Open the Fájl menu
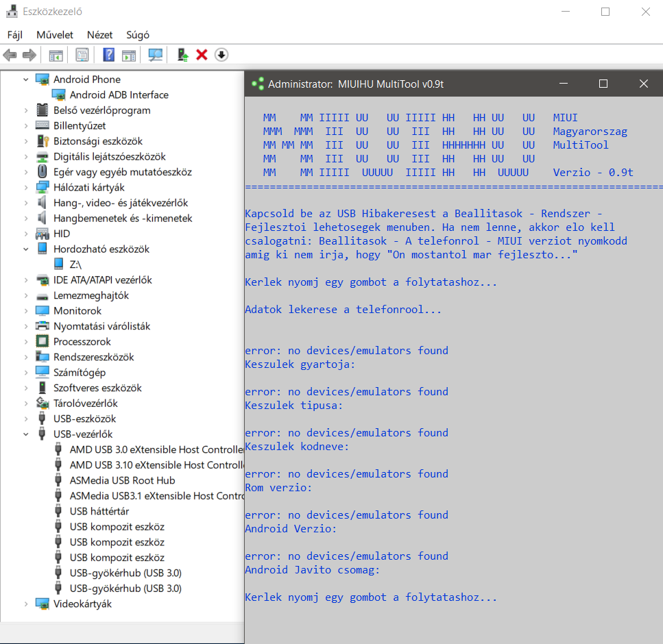This screenshot has height=644, width=663. click(x=15, y=35)
